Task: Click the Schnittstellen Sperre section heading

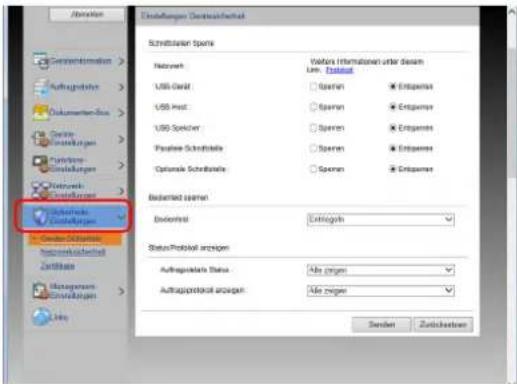Action: click(181, 43)
